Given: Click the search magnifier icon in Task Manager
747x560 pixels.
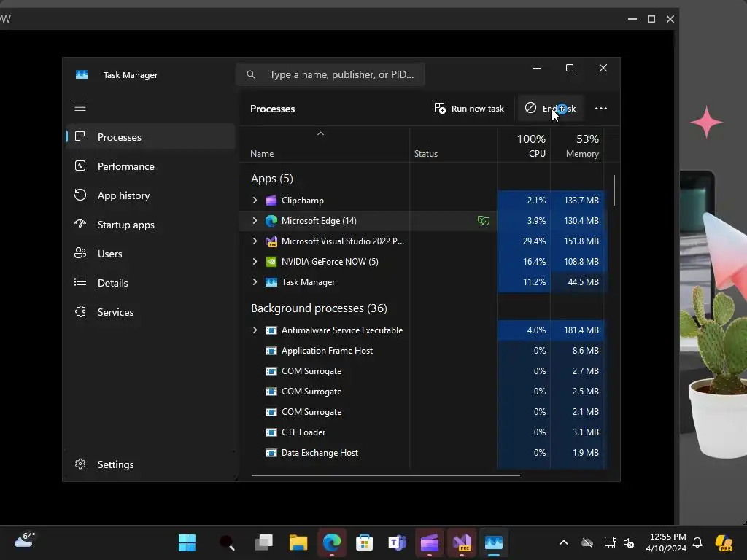Looking at the screenshot, I should click(251, 74).
